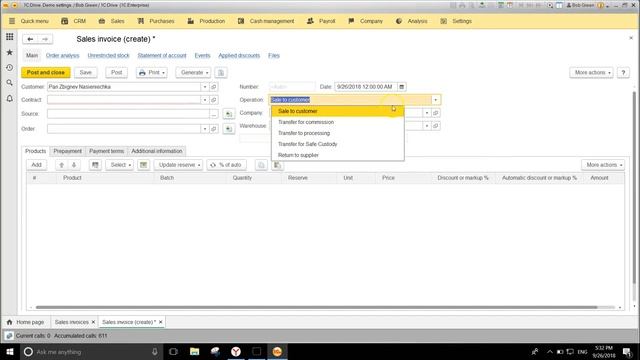Expand the Order dropdown arrow

coord(205,129)
